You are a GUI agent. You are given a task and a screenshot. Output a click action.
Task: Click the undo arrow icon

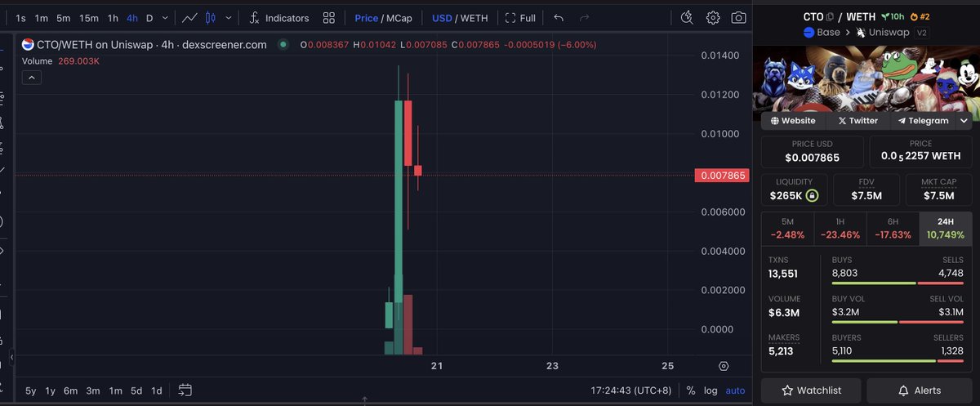[559, 18]
